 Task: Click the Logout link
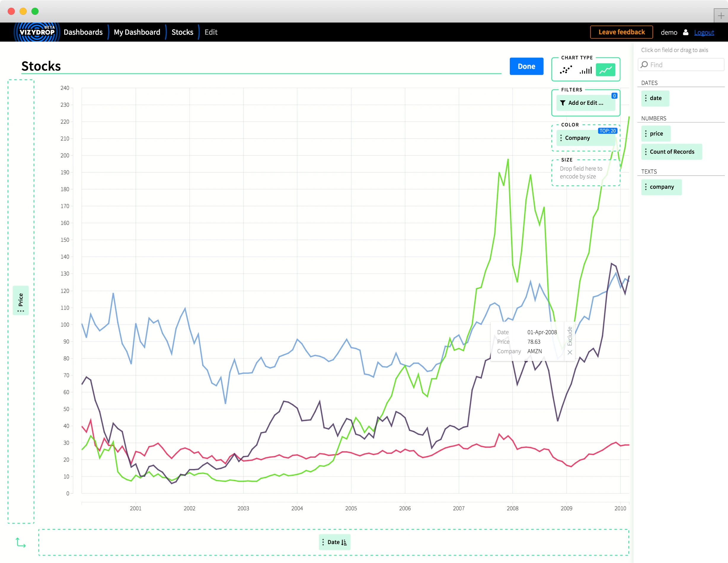[704, 32]
